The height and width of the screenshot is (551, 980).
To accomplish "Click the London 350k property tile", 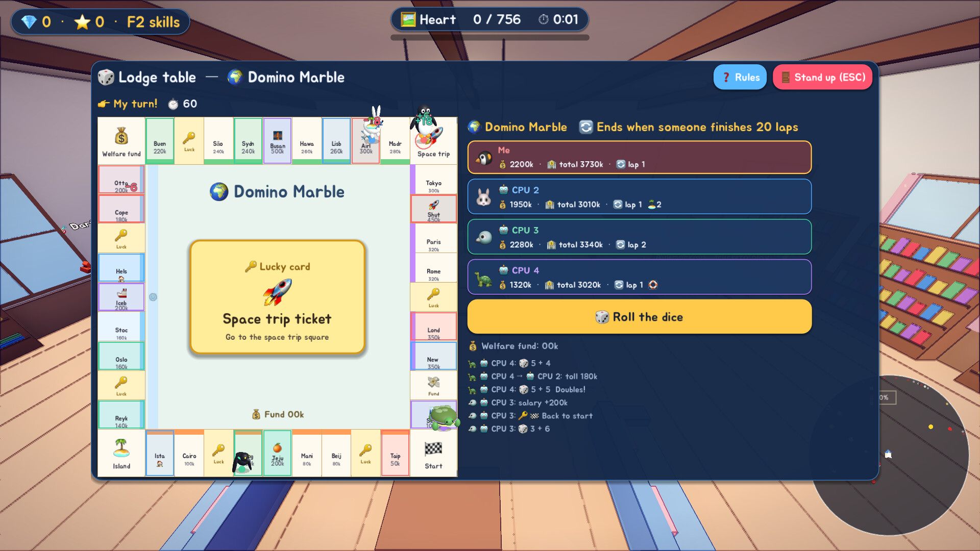I will coord(433,327).
